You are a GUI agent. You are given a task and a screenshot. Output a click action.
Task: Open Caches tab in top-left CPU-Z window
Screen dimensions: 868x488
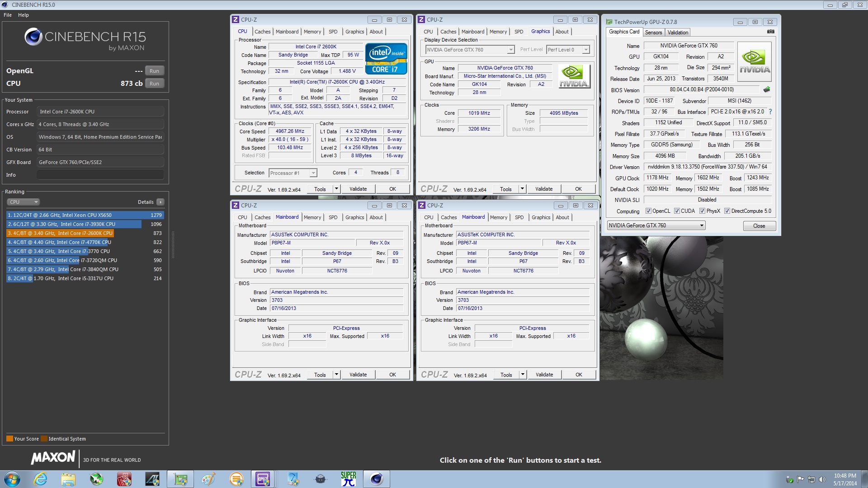263,32
